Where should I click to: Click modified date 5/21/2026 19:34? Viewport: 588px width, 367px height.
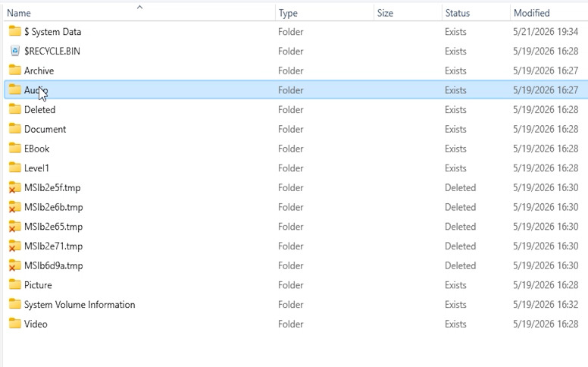[546, 32]
